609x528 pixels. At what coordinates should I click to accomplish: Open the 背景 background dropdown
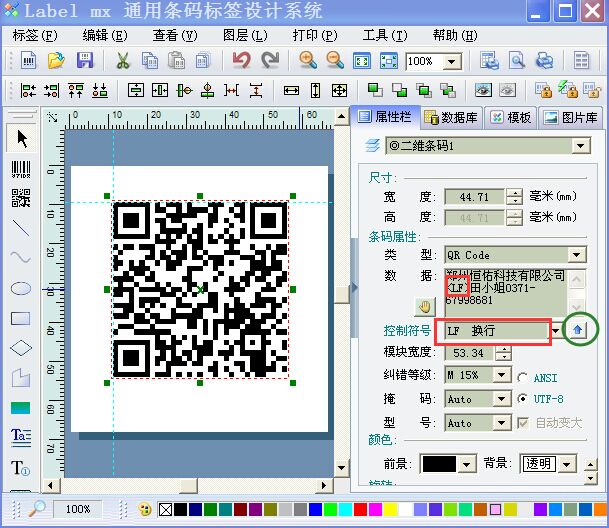[x=567, y=464]
